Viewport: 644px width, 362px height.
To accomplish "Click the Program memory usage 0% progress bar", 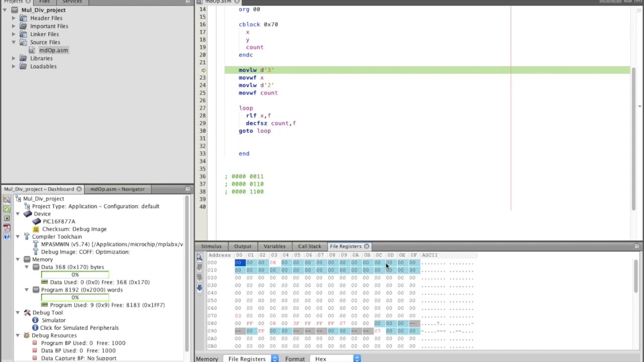I will (75, 298).
